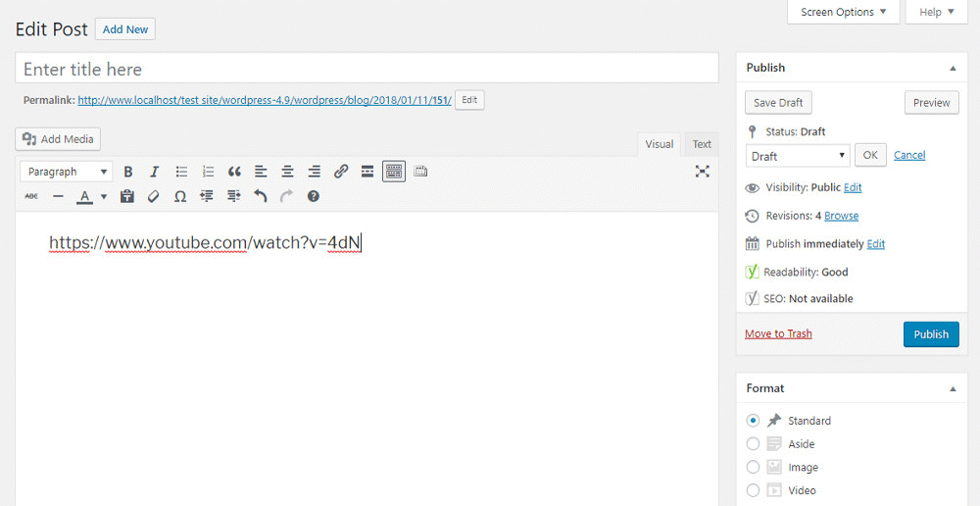The height and width of the screenshot is (506, 980).
Task: Apply text color with the A icon
Action: click(85, 196)
